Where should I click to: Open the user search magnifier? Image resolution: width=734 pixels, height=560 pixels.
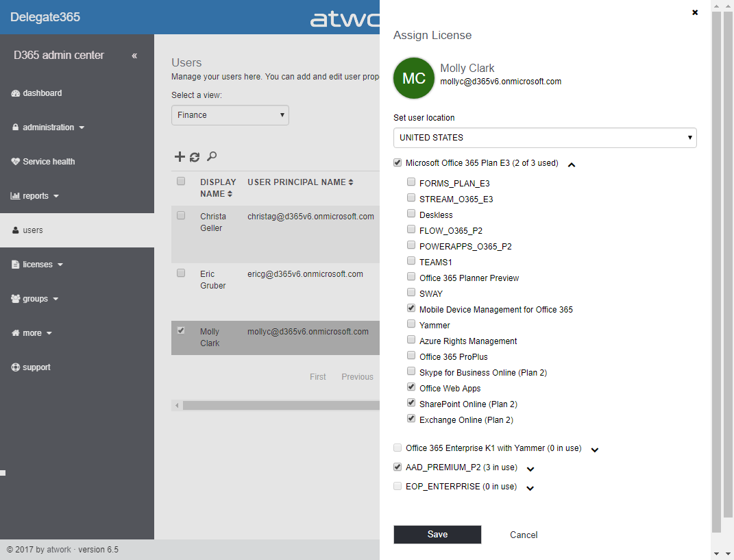coord(212,156)
